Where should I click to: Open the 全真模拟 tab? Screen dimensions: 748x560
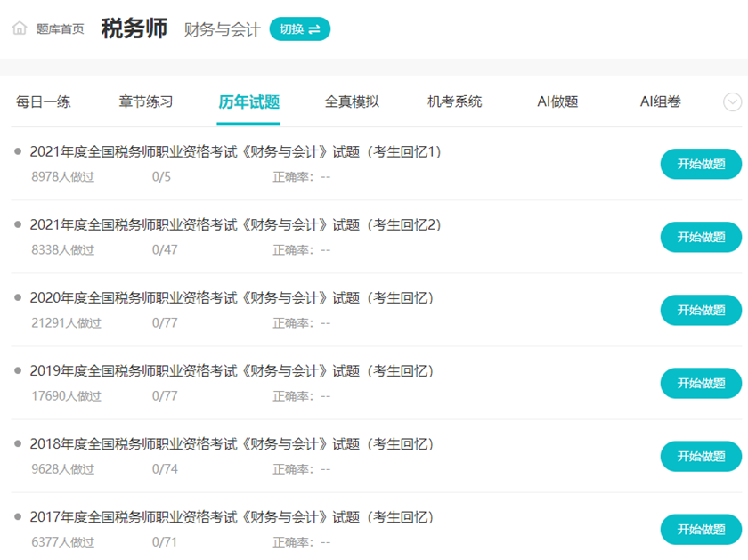click(355, 102)
